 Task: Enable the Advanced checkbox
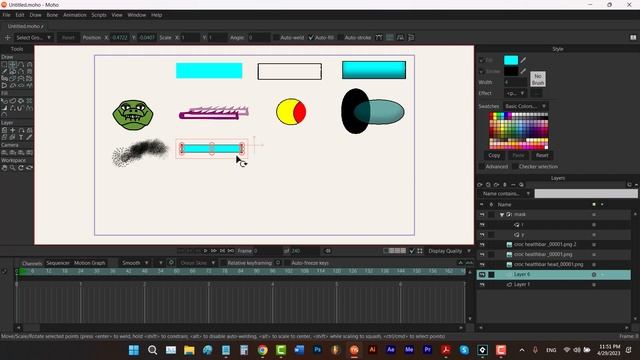point(481,167)
